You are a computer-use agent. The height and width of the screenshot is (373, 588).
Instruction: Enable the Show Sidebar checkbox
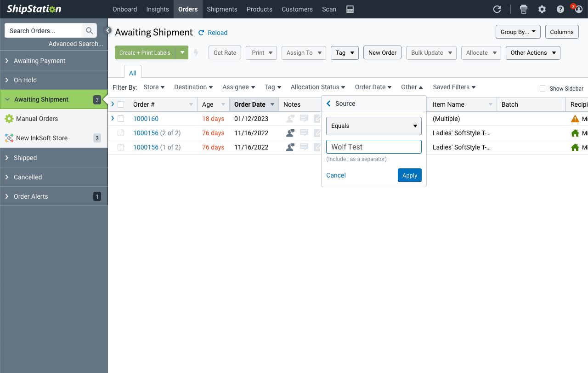click(x=543, y=88)
